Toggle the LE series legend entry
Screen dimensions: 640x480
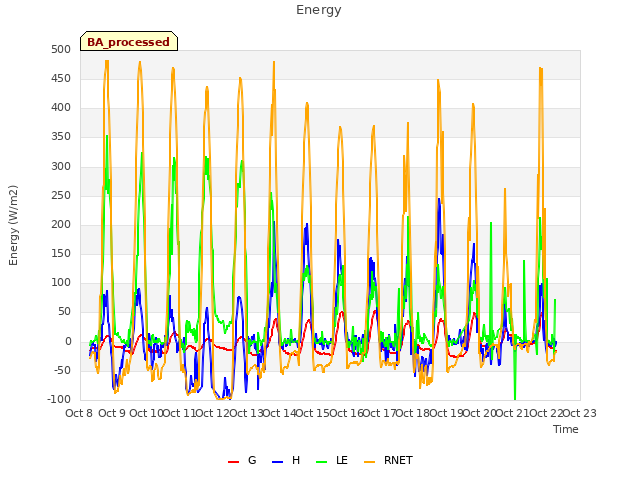(x=332, y=460)
